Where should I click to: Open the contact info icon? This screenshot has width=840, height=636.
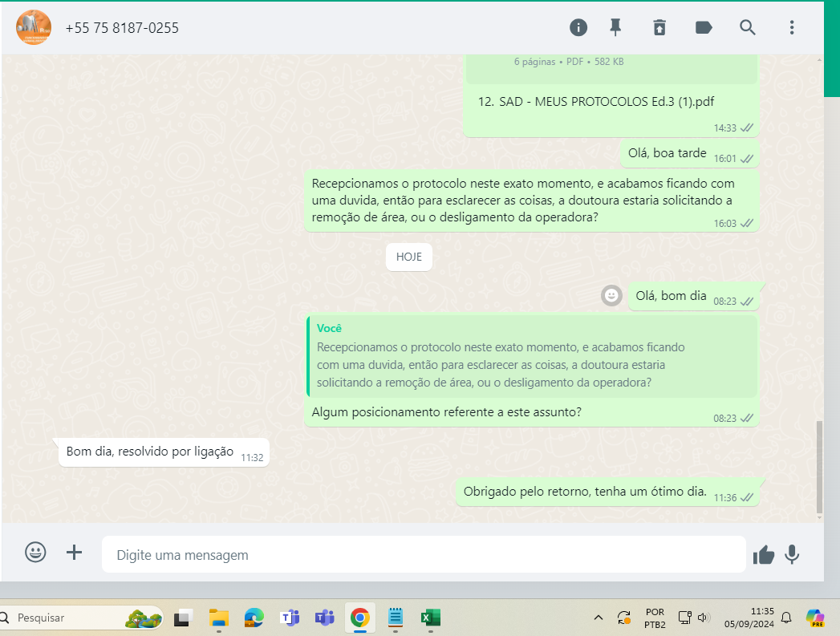click(x=578, y=27)
